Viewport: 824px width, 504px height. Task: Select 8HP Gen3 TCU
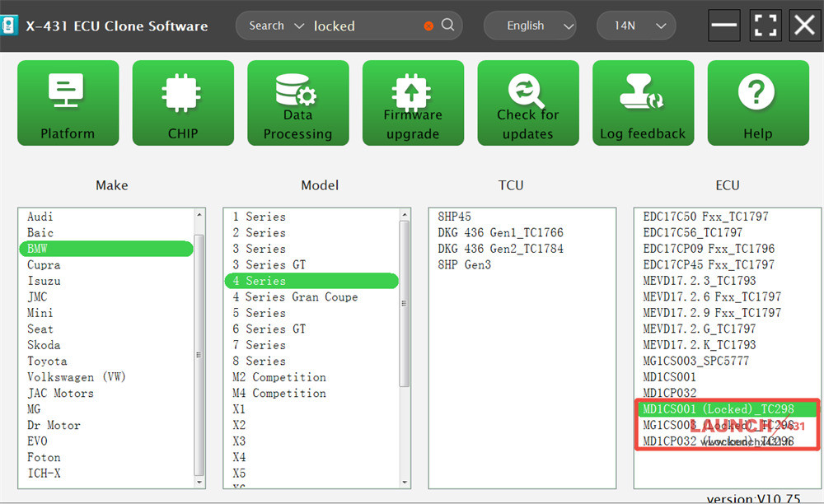coord(465,265)
